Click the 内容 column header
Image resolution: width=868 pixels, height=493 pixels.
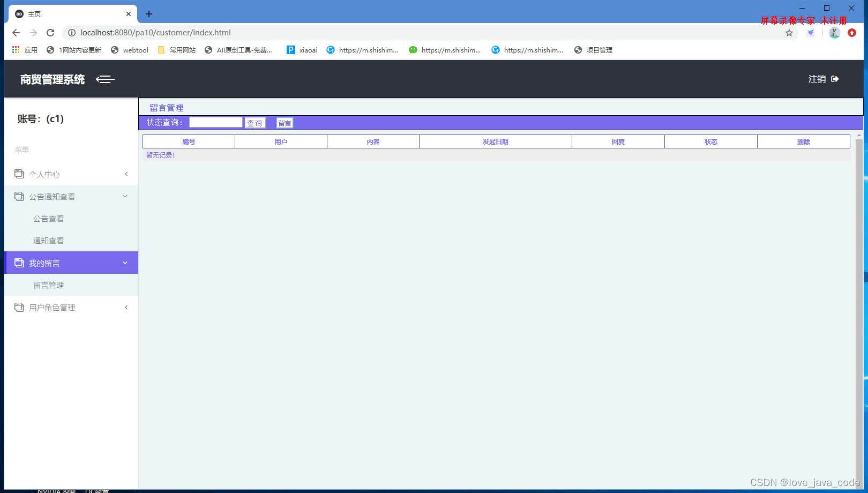(x=373, y=141)
